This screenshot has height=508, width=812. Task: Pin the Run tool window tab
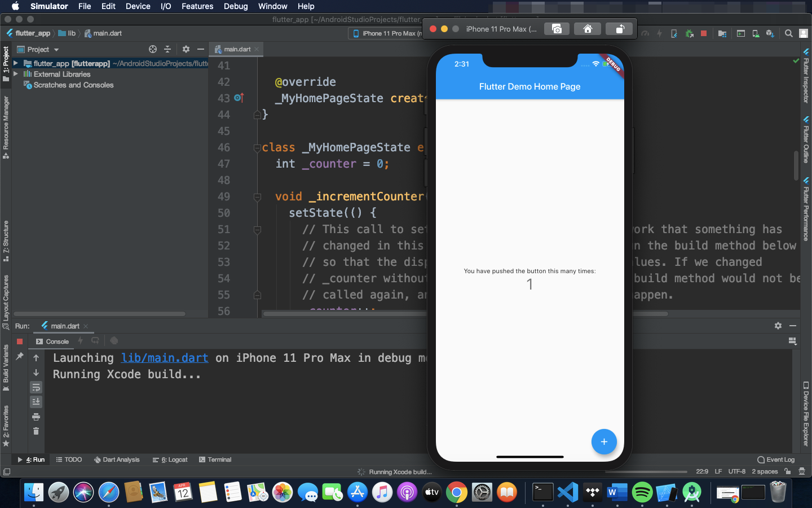20,355
